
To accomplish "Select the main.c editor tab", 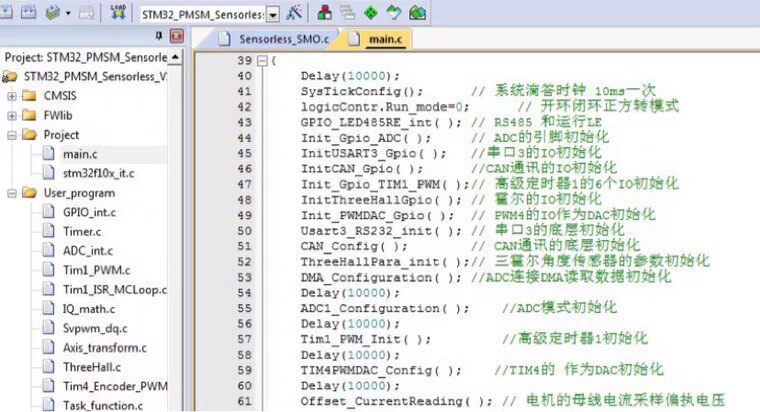I will click(x=376, y=39).
